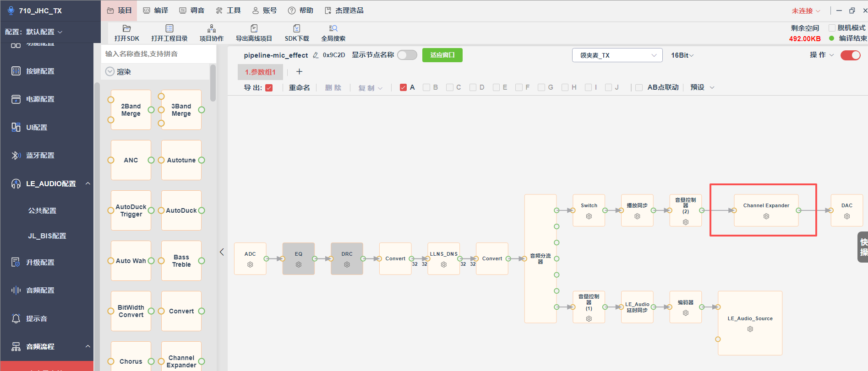
Task: Expand the 预设 preset dropdown
Action: [x=702, y=87]
